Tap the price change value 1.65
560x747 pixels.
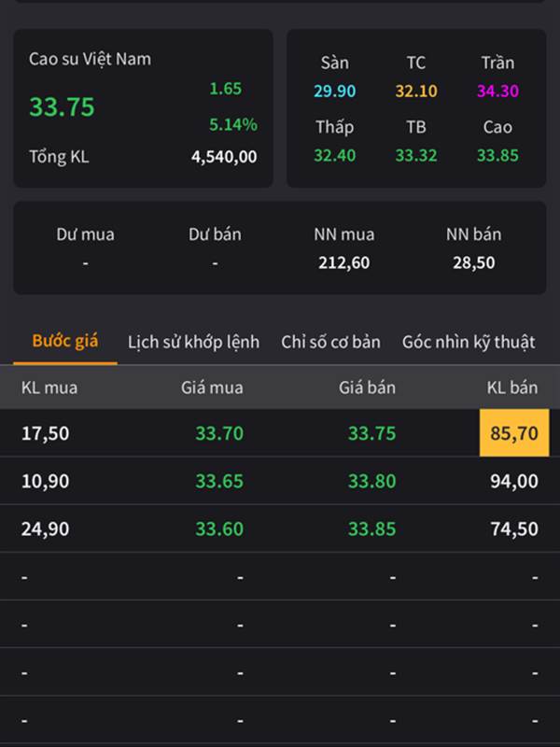pyautogui.click(x=226, y=88)
